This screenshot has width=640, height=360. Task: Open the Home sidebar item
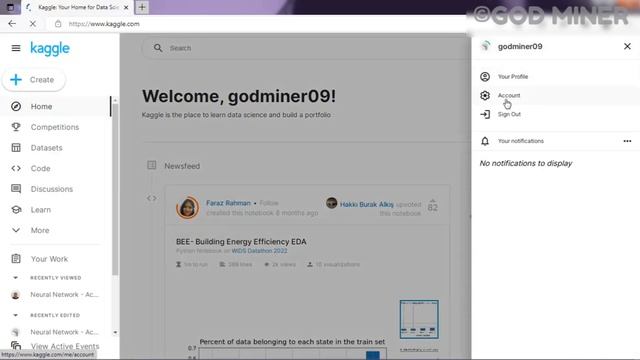tap(55, 107)
